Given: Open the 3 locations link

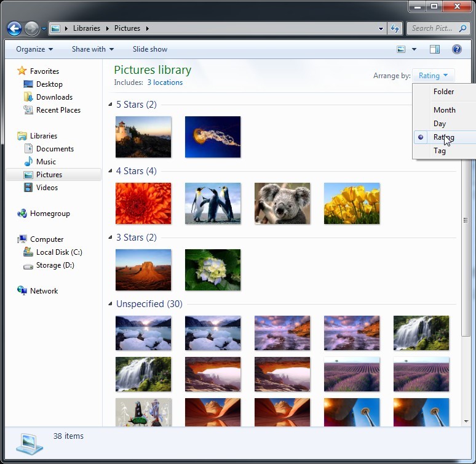Looking at the screenshot, I should pos(165,82).
